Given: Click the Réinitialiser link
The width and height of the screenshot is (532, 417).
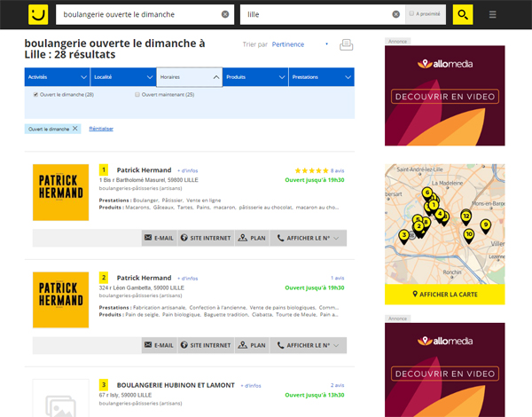Looking at the screenshot, I should [101, 129].
